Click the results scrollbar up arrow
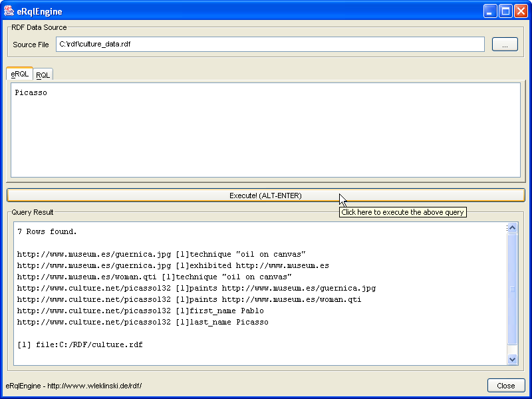The width and height of the screenshot is (532, 399). point(512,228)
